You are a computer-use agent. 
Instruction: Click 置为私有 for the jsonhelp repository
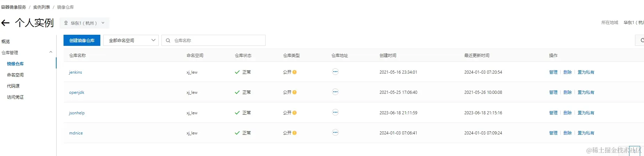point(586,113)
